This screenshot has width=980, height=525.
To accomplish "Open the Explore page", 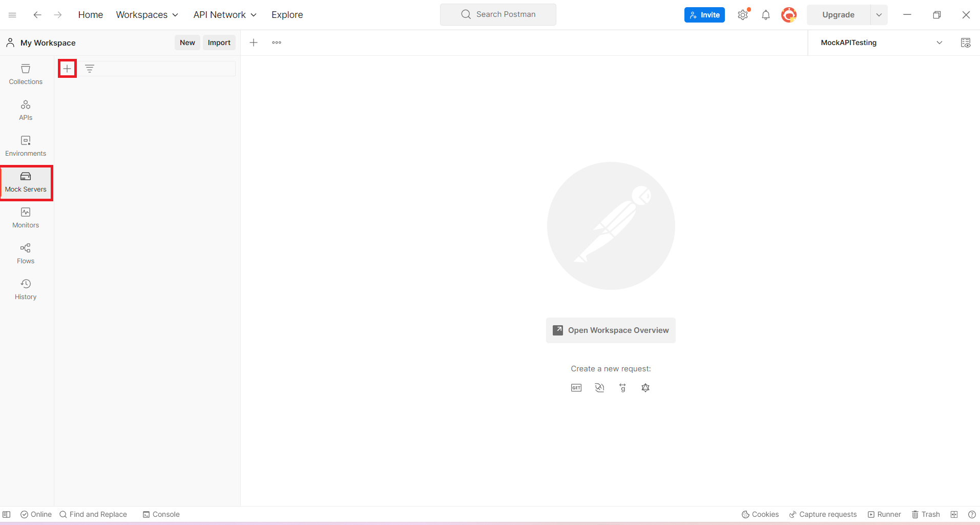I will point(287,15).
